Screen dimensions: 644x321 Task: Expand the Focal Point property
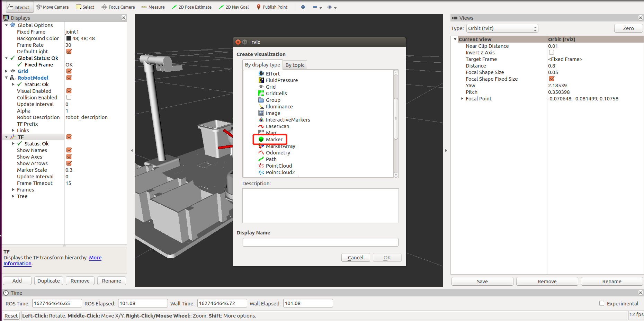click(462, 99)
